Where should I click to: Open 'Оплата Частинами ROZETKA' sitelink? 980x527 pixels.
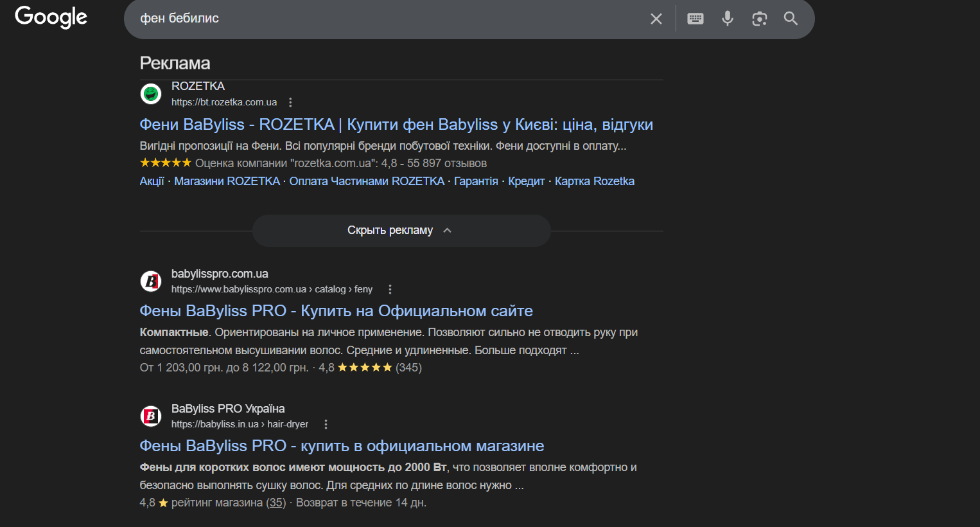(367, 181)
